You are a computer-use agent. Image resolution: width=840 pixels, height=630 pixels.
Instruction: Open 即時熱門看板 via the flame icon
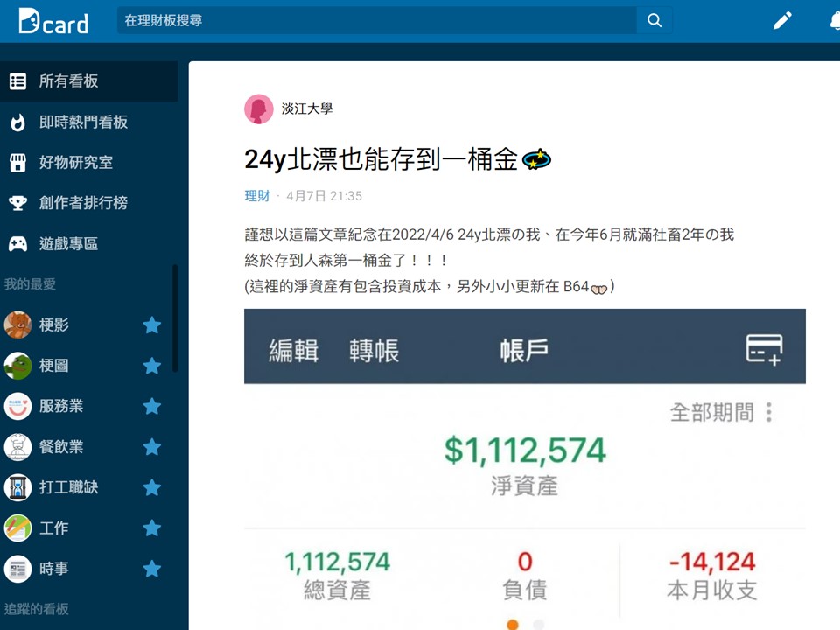19,122
